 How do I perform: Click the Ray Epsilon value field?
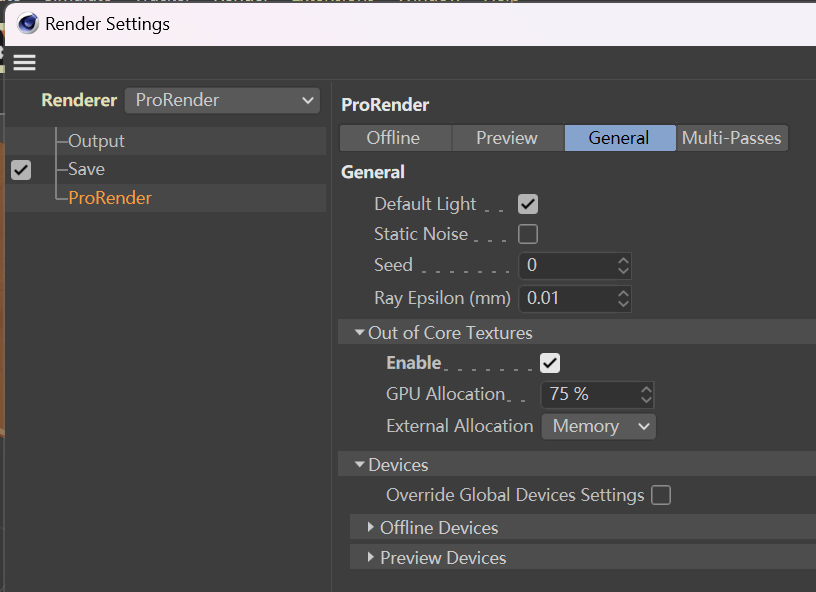pos(567,299)
